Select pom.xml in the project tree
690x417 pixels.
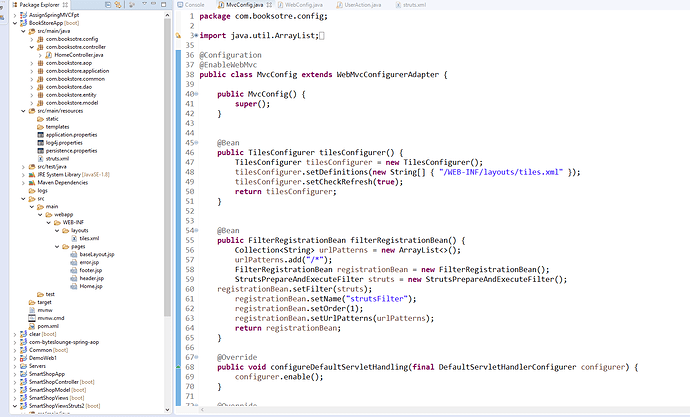tap(49, 326)
